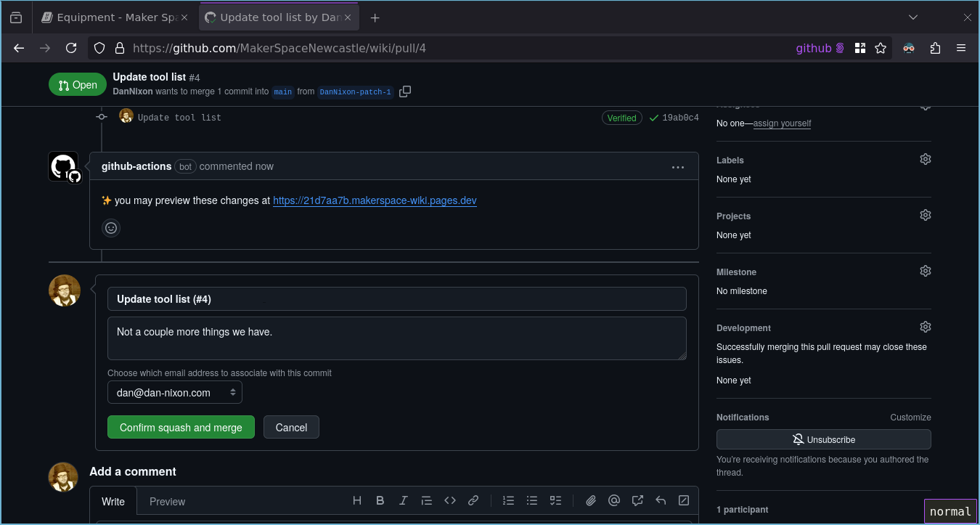Apply bold formatting in the comment toolbar

click(380, 500)
